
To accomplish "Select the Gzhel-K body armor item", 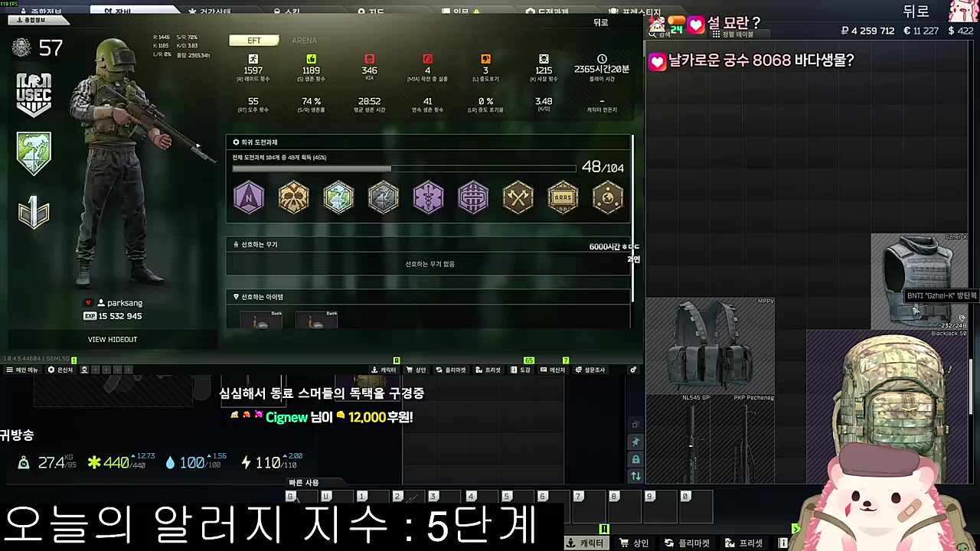I will coord(920,282).
